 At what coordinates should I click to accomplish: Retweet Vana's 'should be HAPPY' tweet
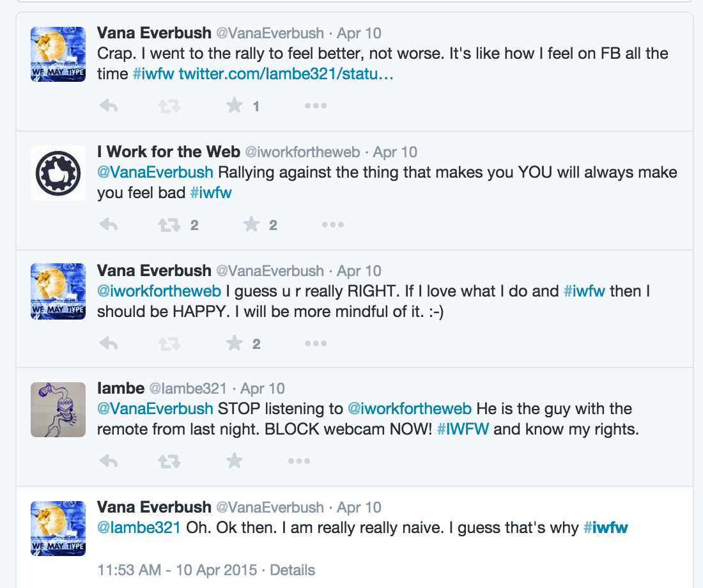click(x=169, y=344)
